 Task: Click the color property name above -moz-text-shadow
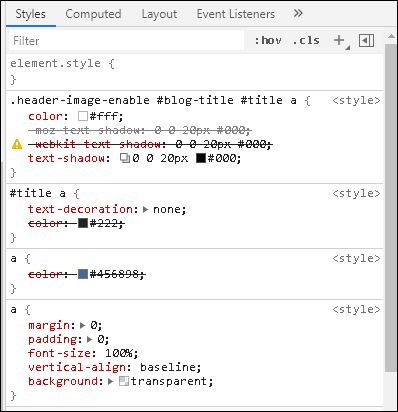(x=45, y=116)
